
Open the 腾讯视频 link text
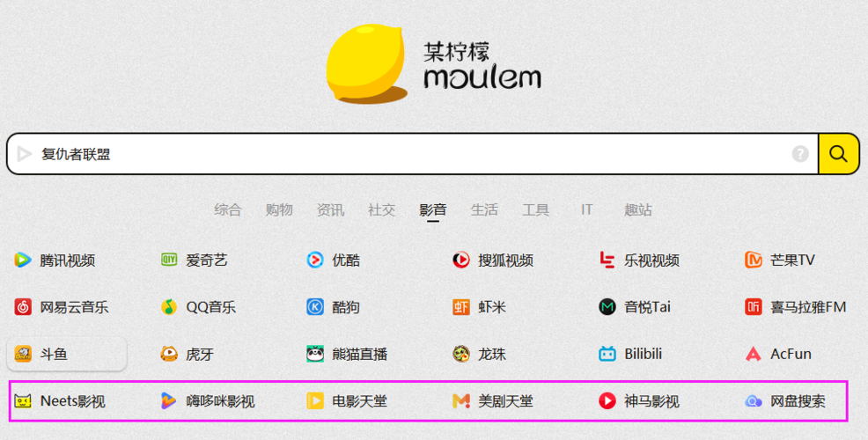coord(68,260)
